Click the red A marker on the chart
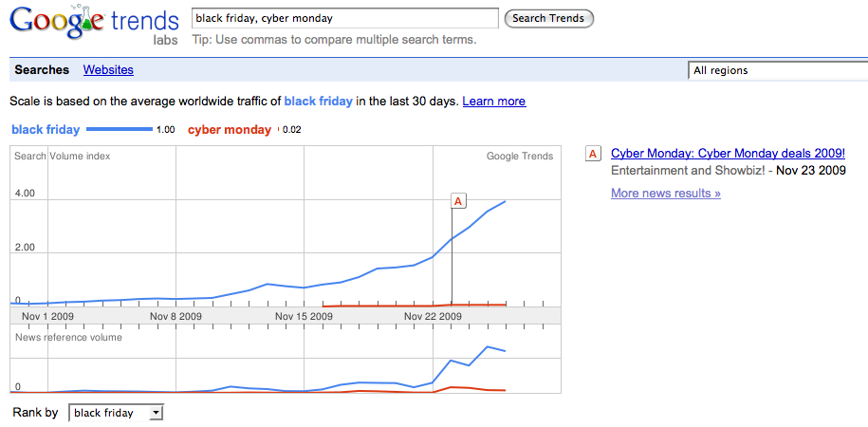This screenshot has height=427, width=868. pyautogui.click(x=458, y=201)
